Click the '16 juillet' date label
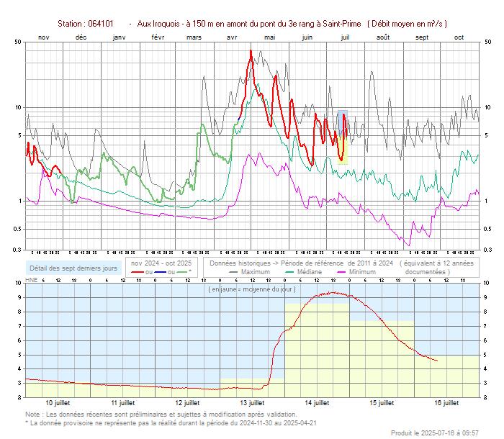 [x=446, y=403]
